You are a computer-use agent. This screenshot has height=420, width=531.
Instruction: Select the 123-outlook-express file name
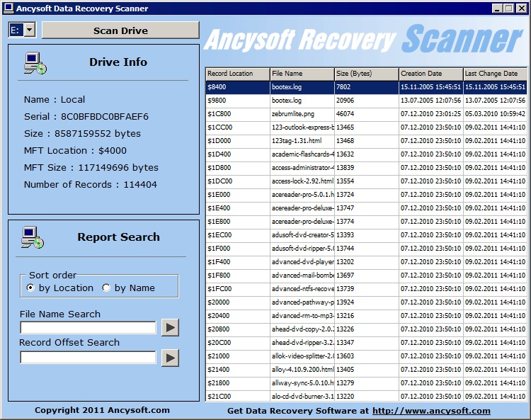pos(302,127)
